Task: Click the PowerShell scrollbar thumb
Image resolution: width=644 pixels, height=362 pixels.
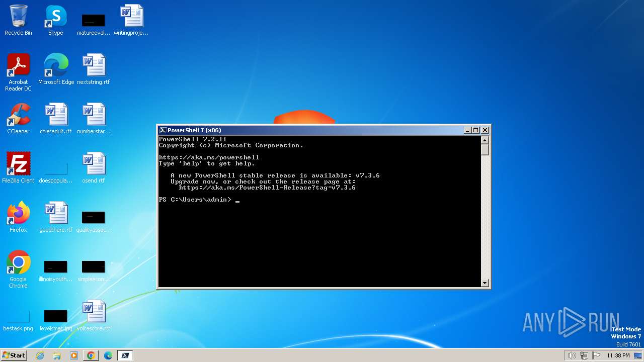Action: (485, 149)
